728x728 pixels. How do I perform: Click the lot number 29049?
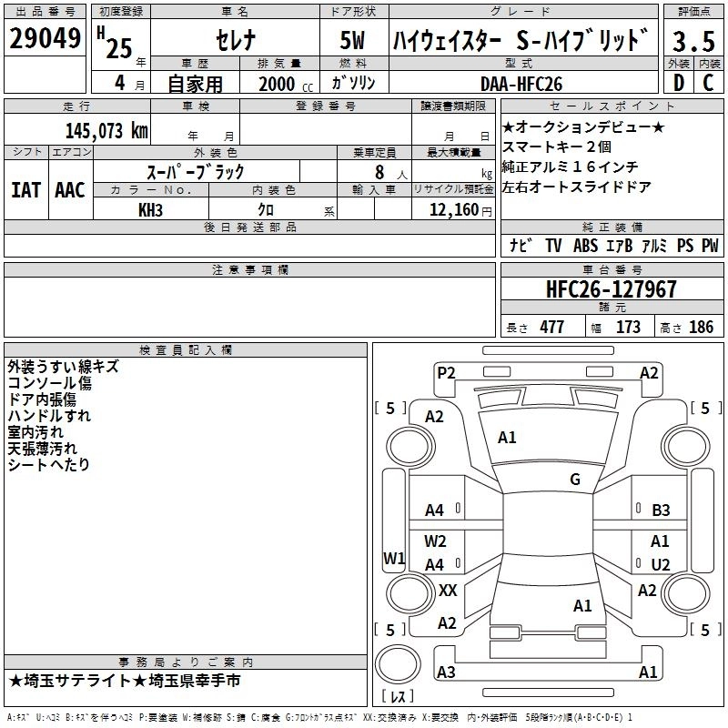point(45,38)
